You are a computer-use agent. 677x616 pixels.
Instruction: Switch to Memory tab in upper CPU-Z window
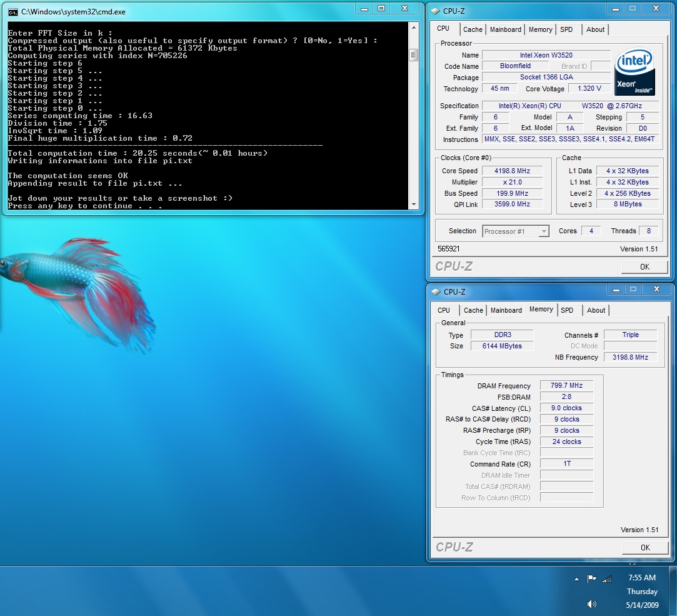click(540, 29)
